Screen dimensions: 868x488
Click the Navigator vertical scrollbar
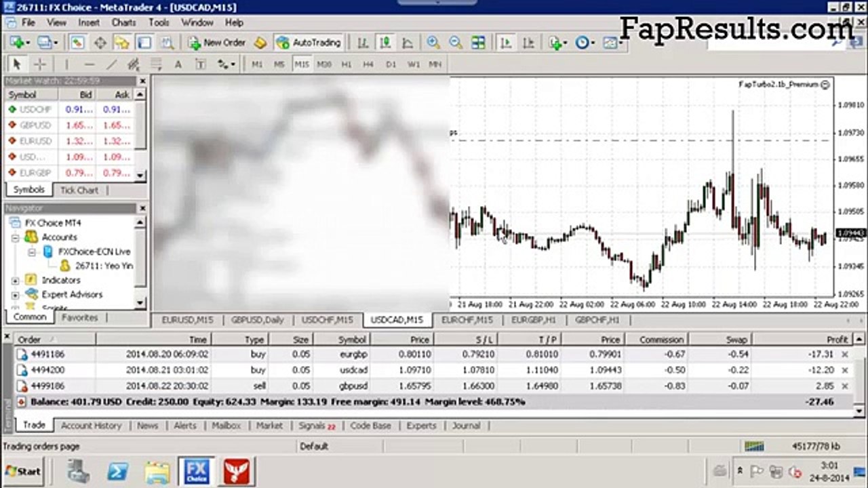[141, 262]
